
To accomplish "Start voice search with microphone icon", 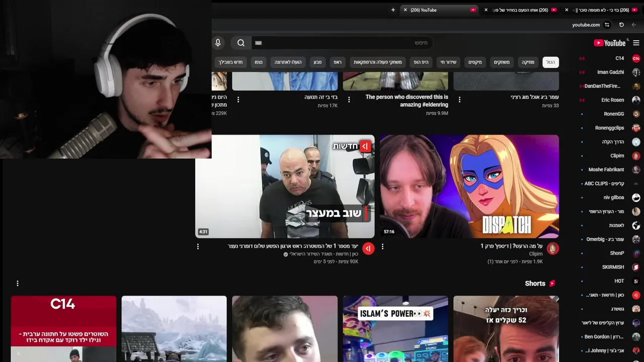I will (x=218, y=43).
